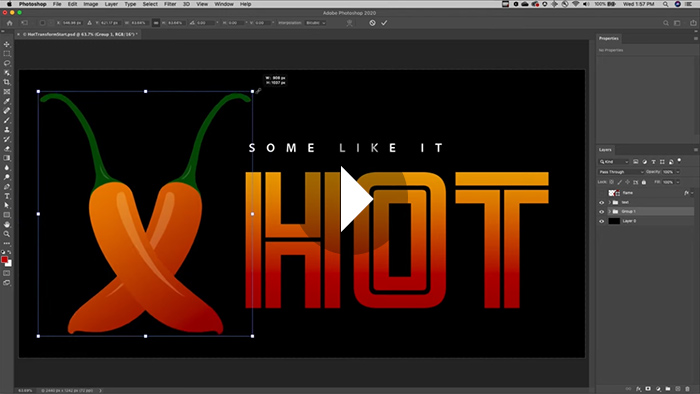
Task: Open the Window menu
Action: (x=224, y=4)
